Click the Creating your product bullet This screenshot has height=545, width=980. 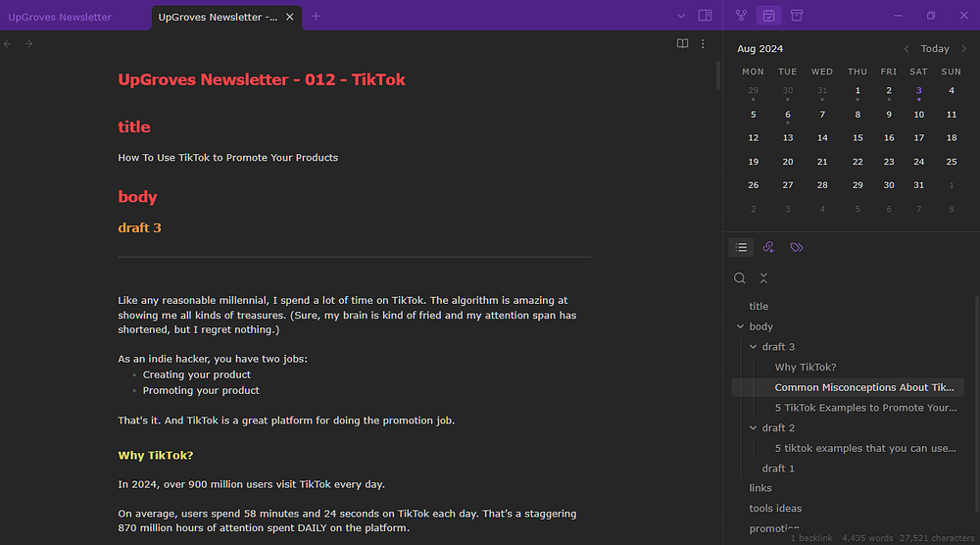click(x=196, y=375)
